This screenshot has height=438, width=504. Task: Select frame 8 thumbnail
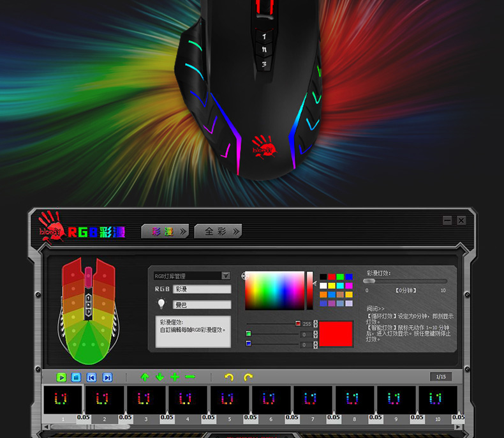coord(355,400)
